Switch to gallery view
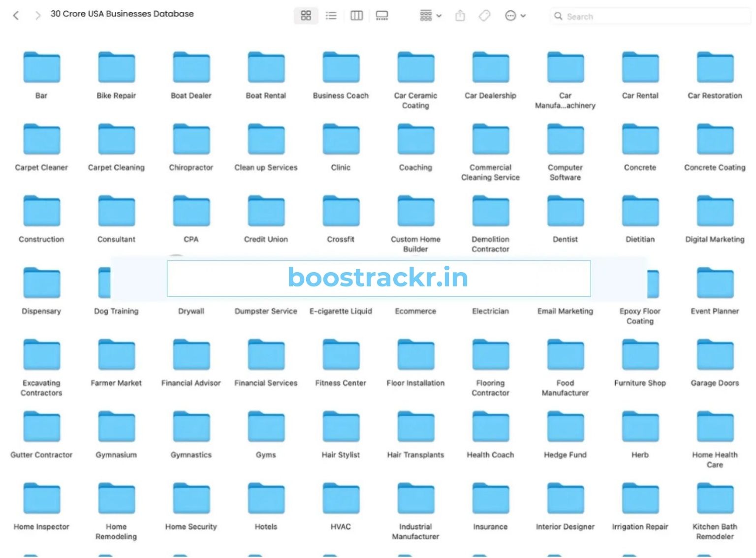The image size is (756, 558). (x=382, y=16)
